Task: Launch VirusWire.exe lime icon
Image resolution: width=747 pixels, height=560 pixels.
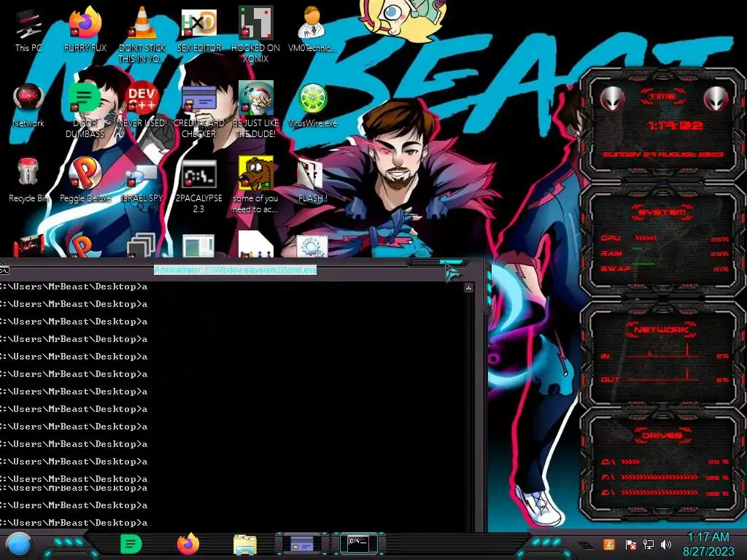Action: (312, 105)
